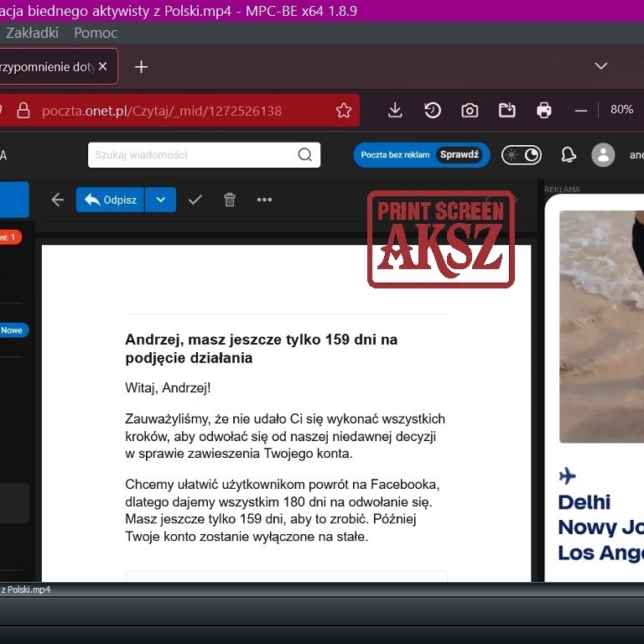Click the back arrow to the inbox
Screen dimensions: 644x644
pyautogui.click(x=58, y=200)
